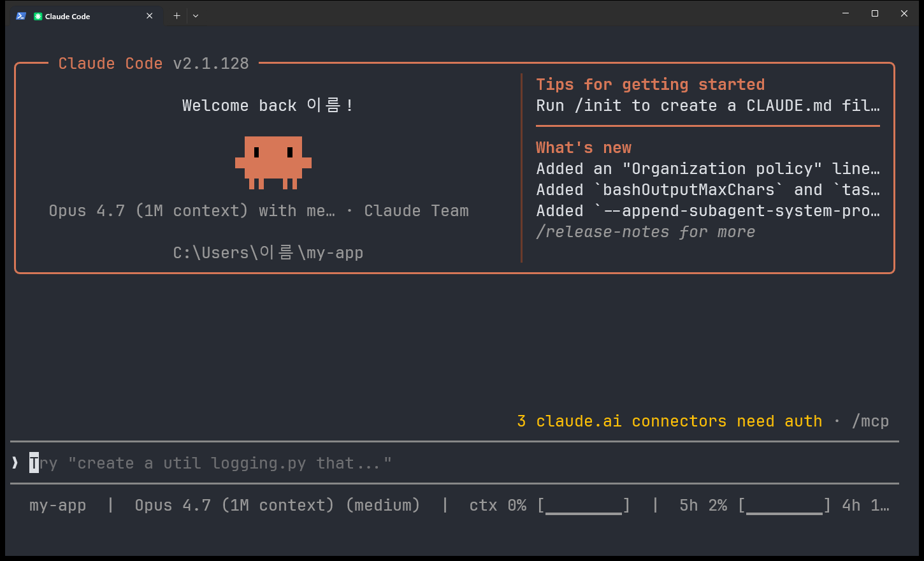Click the "What's new" heading

point(584,148)
